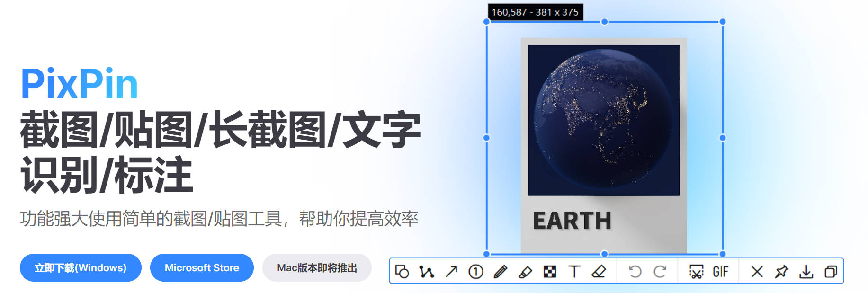Choose the polyline drawing tool
Screen dimensions: 868x293
click(x=427, y=272)
